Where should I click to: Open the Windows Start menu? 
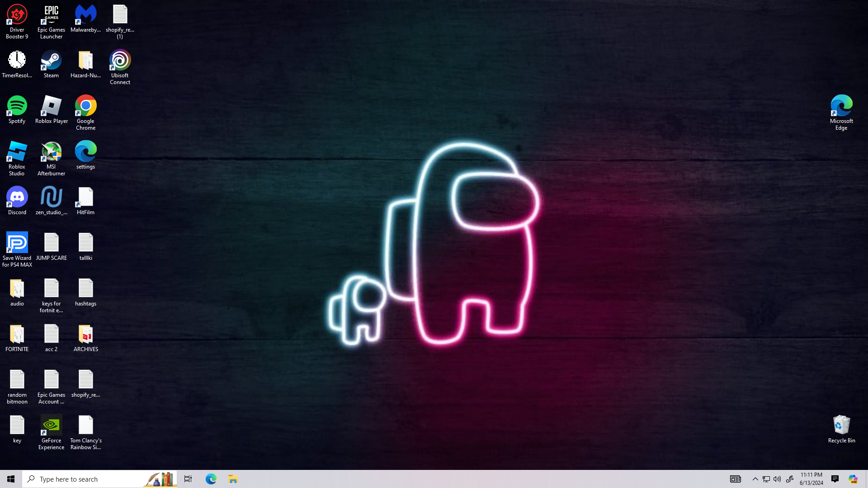(x=11, y=479)
